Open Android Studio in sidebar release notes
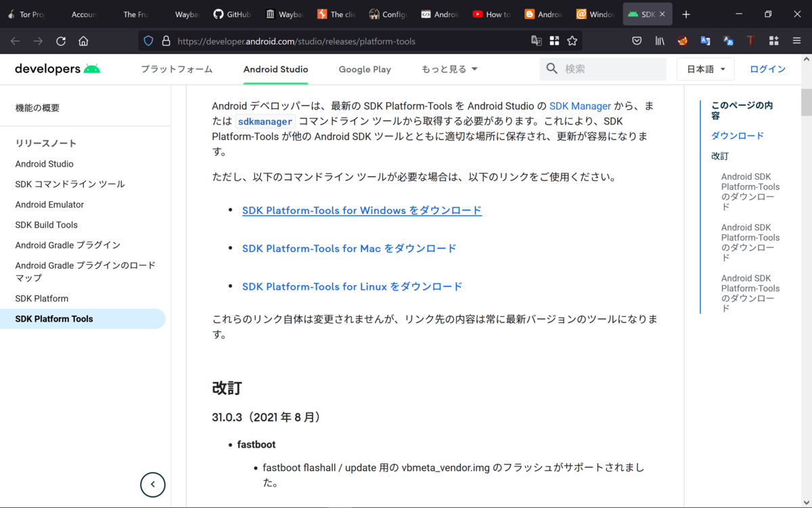Screen dimensions: 812x508 pos(45,164)
